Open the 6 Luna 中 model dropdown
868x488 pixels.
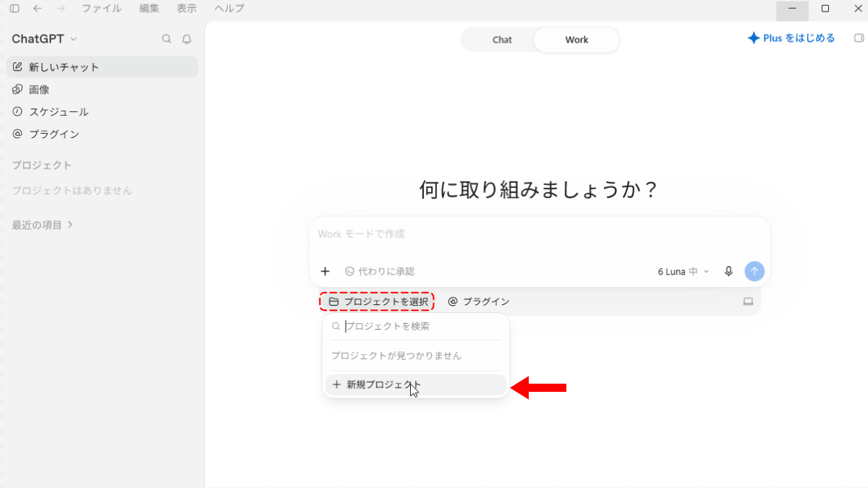coord(684,271)
